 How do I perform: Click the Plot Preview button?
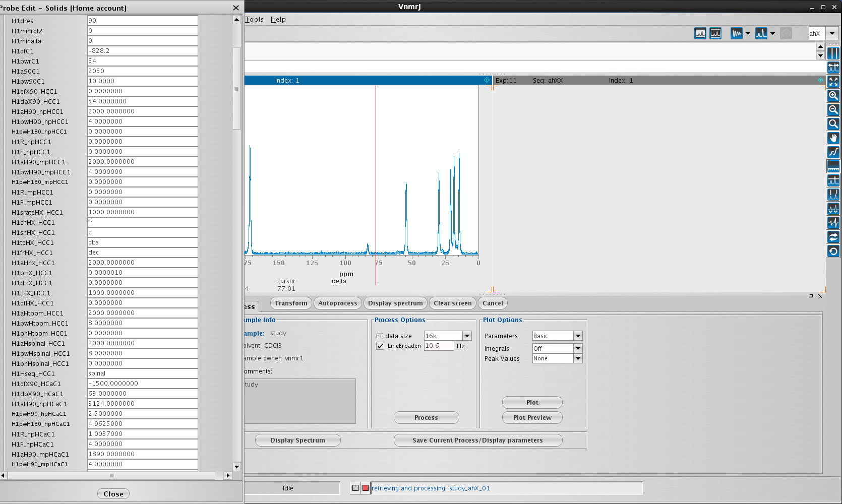point(532,417)
